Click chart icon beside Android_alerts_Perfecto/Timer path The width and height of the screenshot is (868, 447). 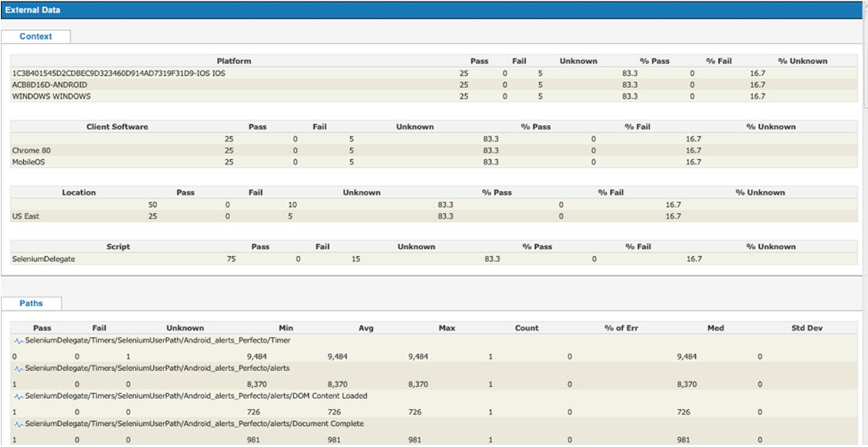tap(19, 340)
